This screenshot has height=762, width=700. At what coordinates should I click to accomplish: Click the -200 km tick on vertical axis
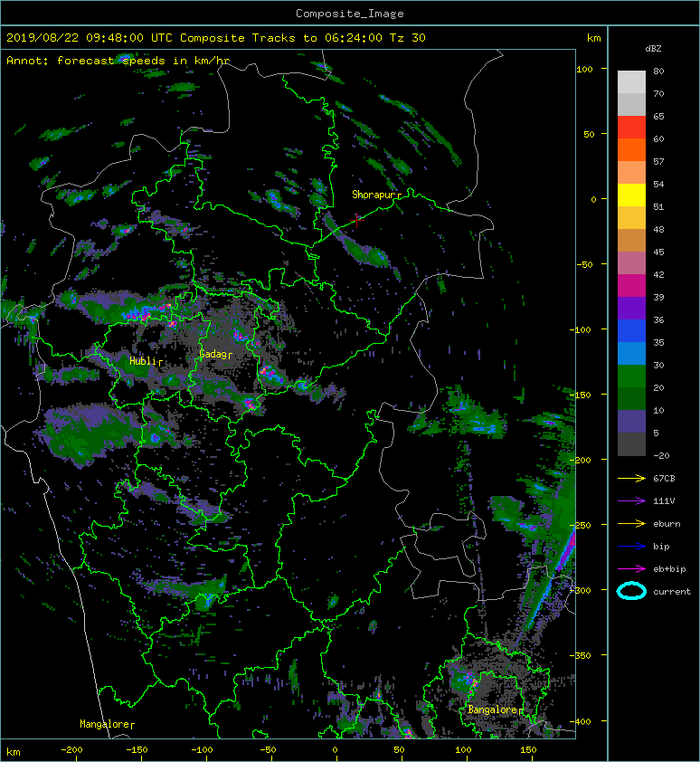pos(582,460)
